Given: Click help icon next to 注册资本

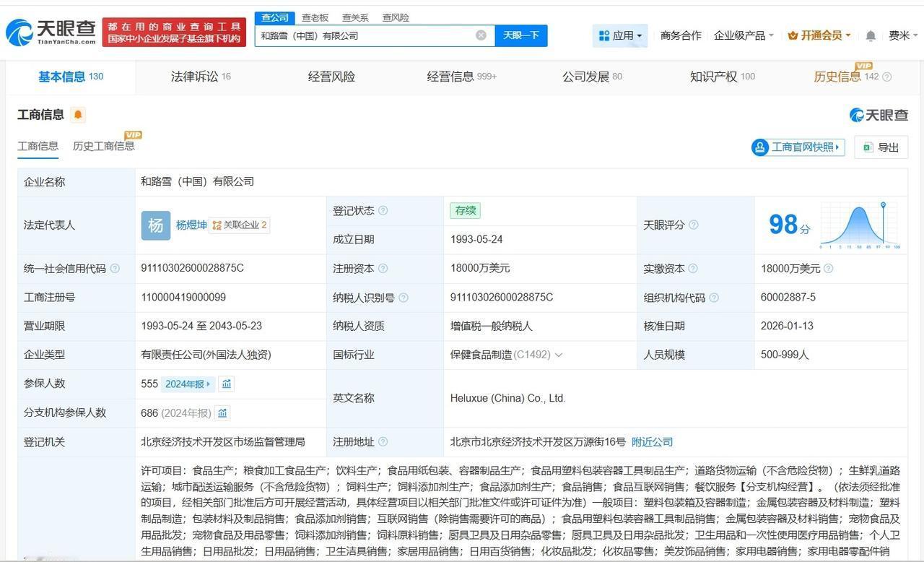Looking at the screenshot, I should pos(383,269).
